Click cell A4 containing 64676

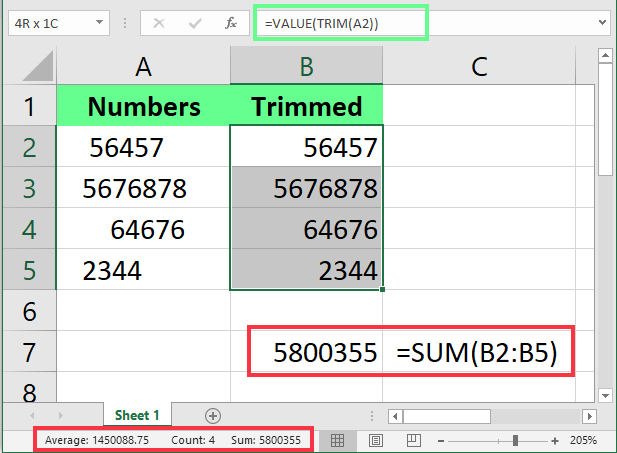pyautogui.click(x=143, y=229)
